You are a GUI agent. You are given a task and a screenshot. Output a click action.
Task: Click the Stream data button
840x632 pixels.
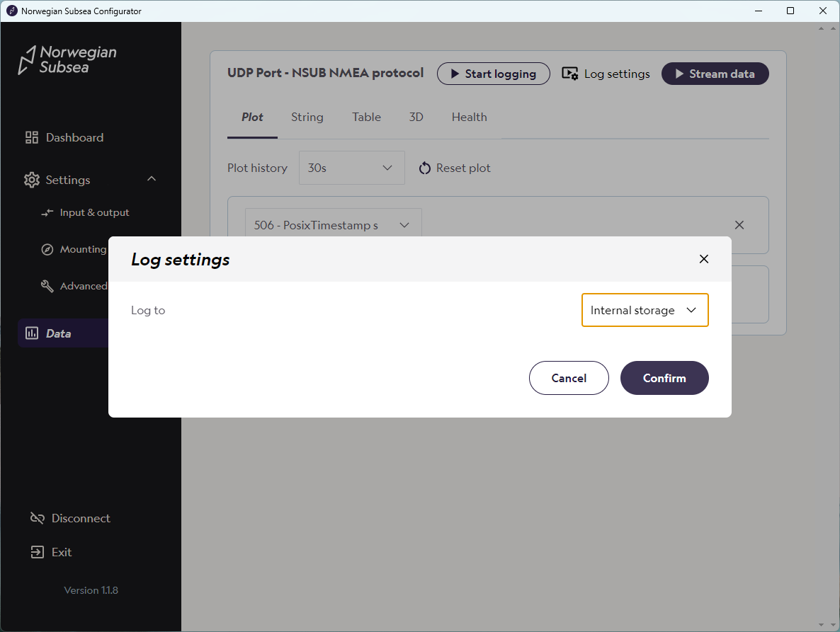pos(715,74)
